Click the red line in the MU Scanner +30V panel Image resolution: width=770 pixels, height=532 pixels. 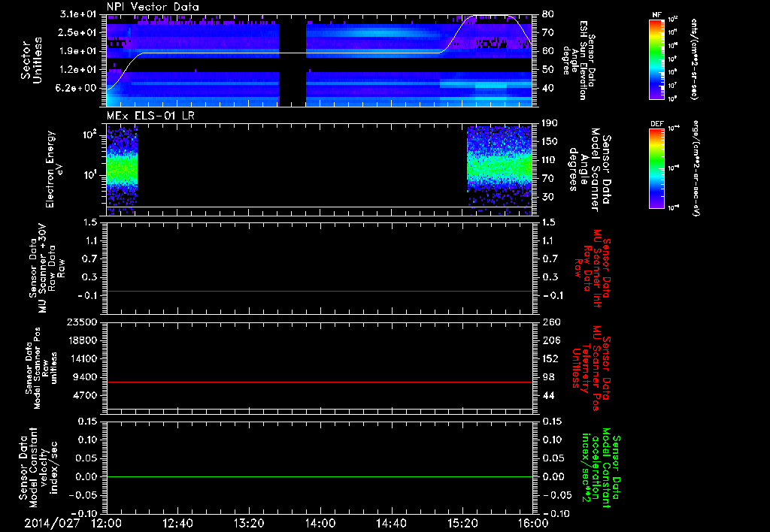(x=320, y=291)
